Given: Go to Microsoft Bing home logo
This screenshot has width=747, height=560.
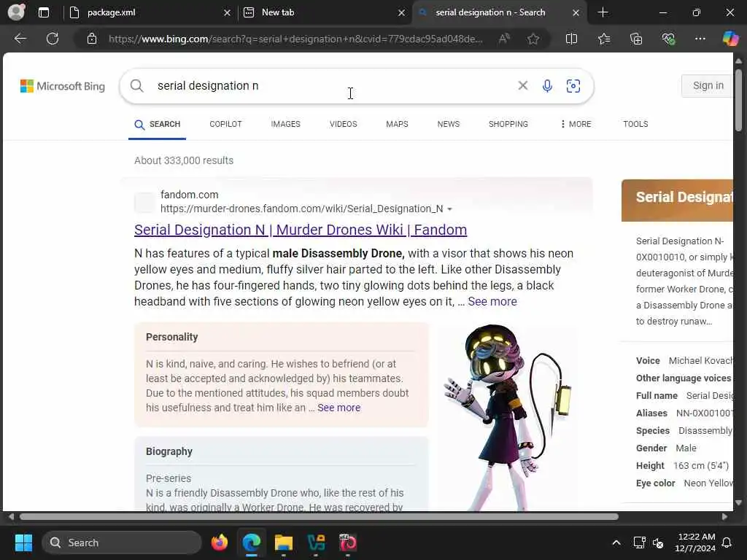Looking at the screenshot, I should pos(63,86).
